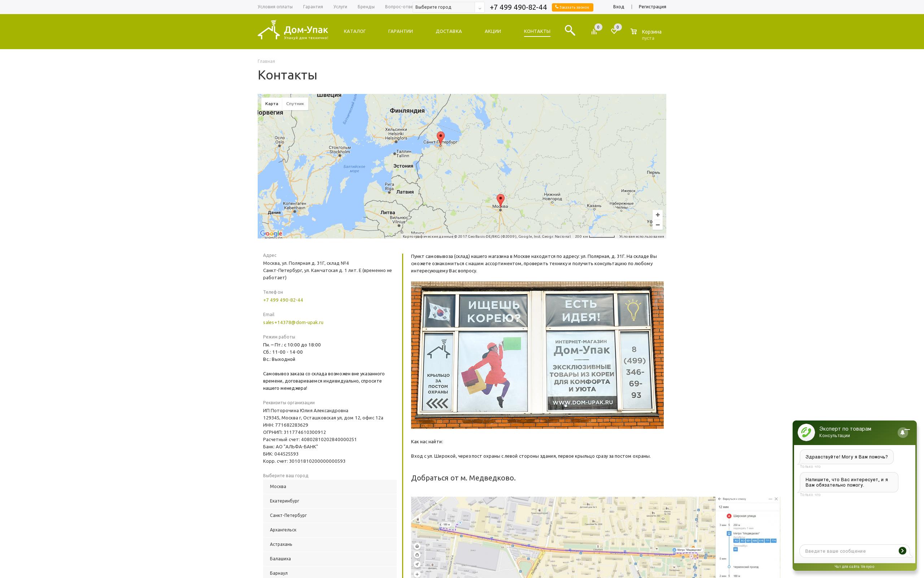Click the Чат для сайта Venyoo link
Screen dimensions: 924x578
(x=854, y=566)
